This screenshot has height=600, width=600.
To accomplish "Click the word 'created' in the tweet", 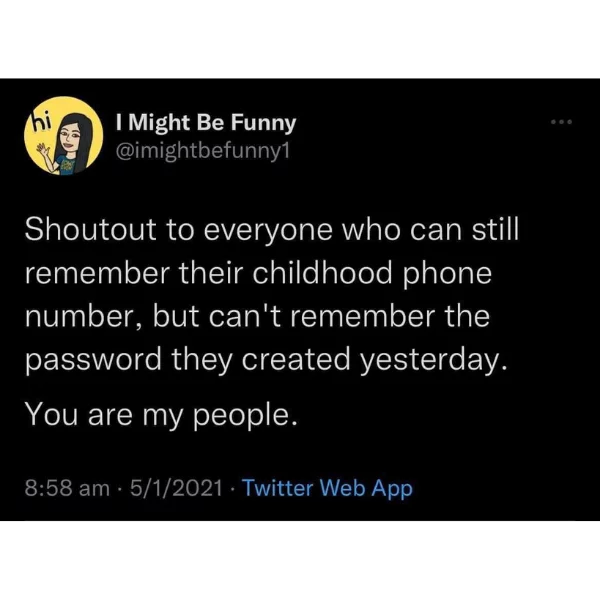I will [x=295, y=359].
